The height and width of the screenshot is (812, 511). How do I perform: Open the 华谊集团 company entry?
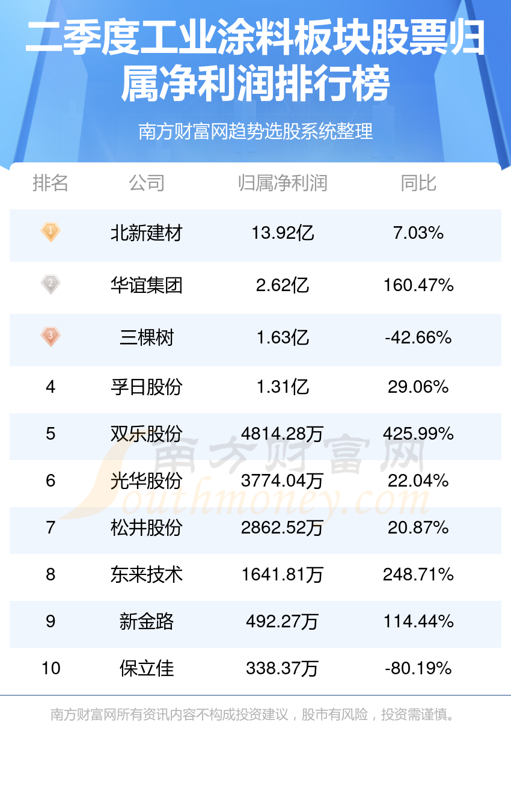[x=146, y=285]
